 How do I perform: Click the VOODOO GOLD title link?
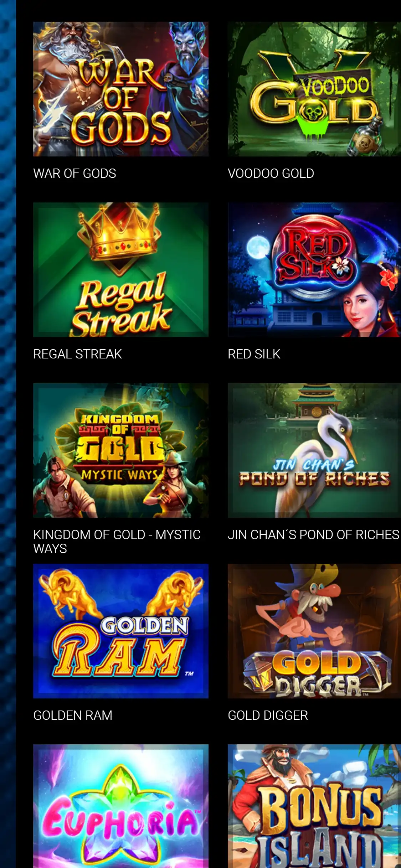point(271,174)
